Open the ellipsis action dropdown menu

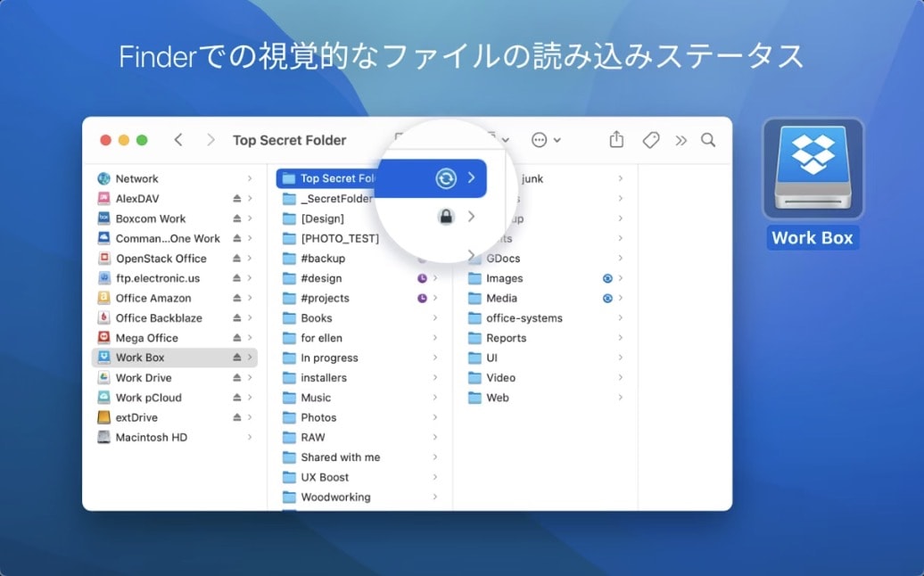click(x=545, y=140)
